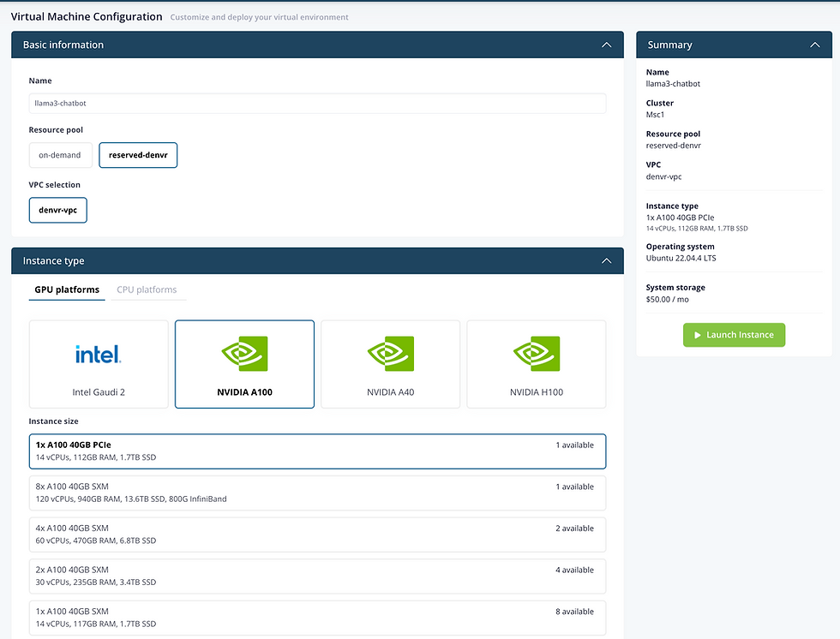Click the NVIDIA logo on the A40 card
840x639 pixels.
tap(390, 352)
